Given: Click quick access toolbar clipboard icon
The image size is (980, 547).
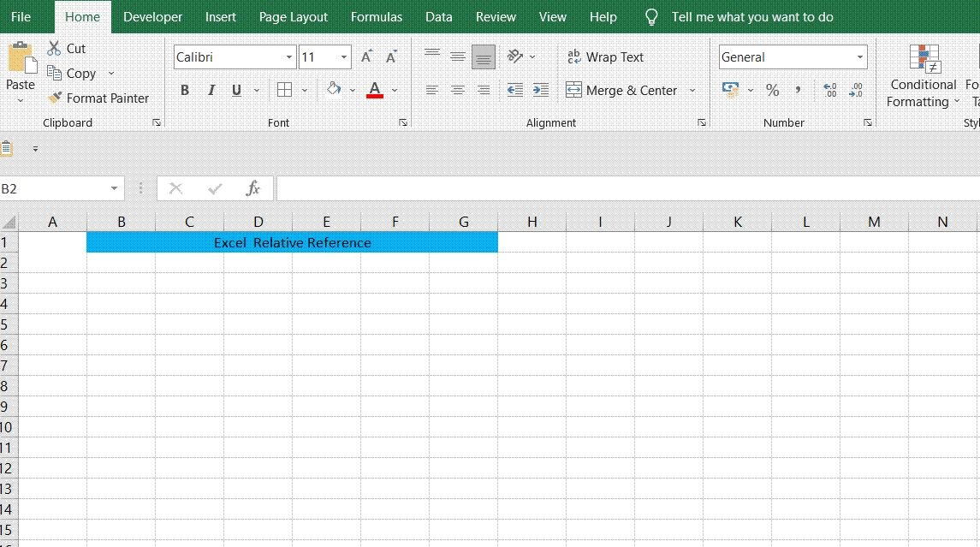Looking at the screenshot, I should click(6, 149).
